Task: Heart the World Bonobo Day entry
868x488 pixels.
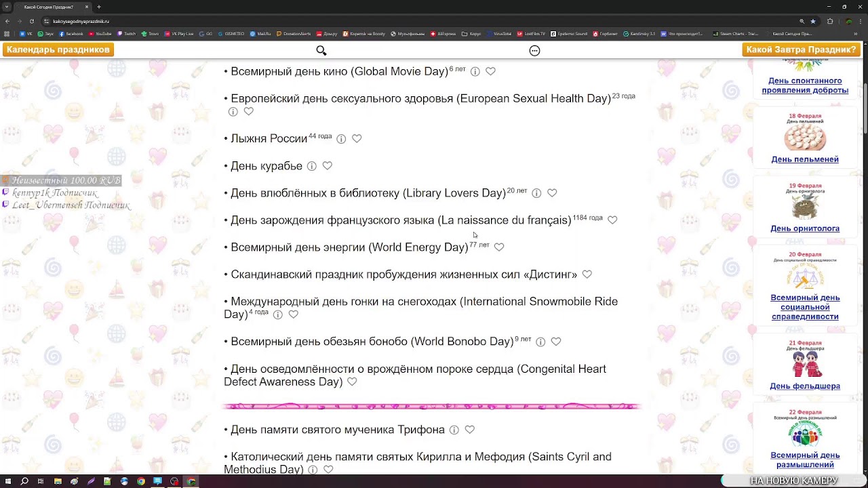Action: coord(556,342)
